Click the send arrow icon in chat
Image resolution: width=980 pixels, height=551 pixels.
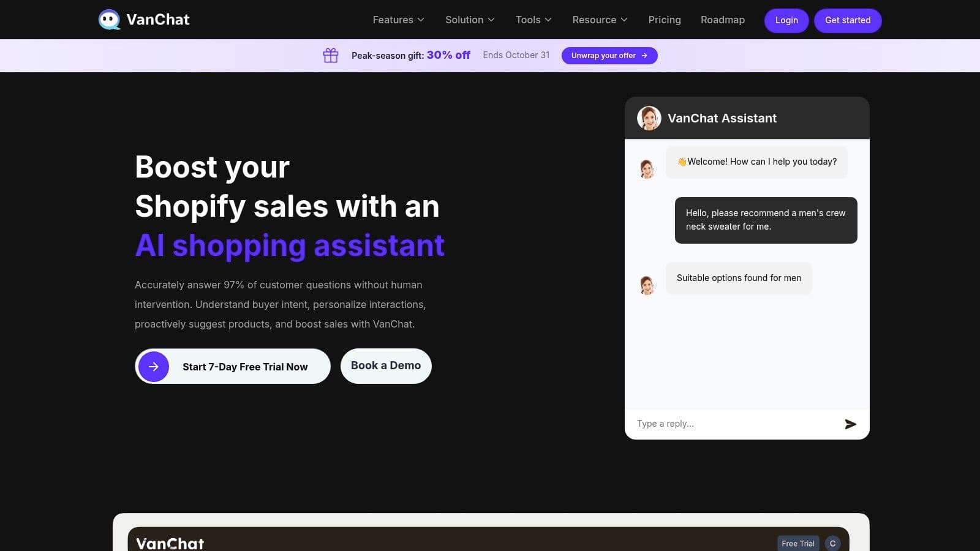click(x=850, y=424)
